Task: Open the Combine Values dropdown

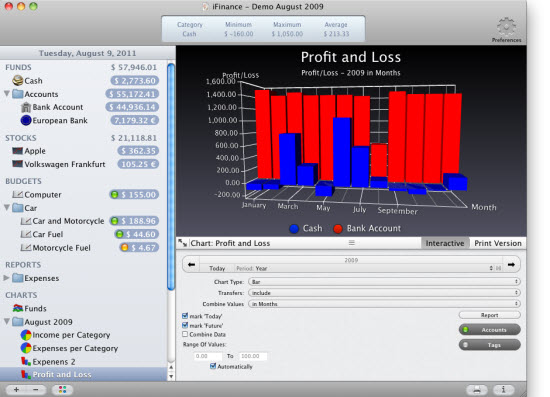Action: [384, 304]
